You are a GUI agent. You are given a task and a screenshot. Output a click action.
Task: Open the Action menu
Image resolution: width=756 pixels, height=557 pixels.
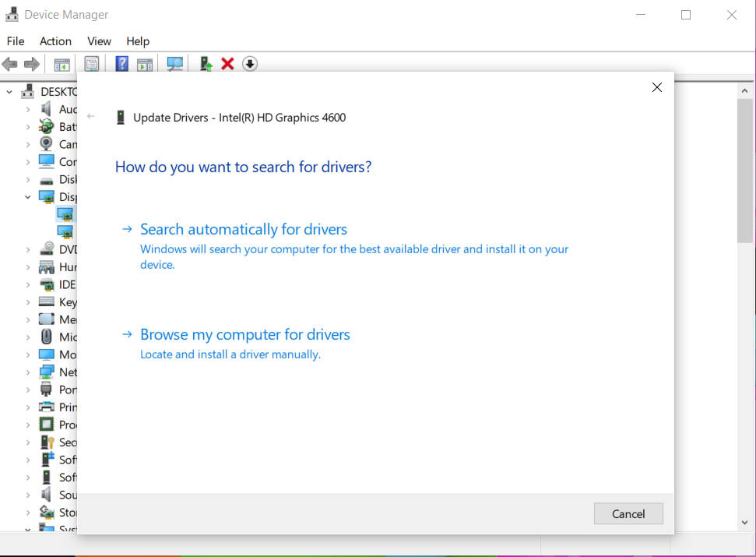click(55, 41)
